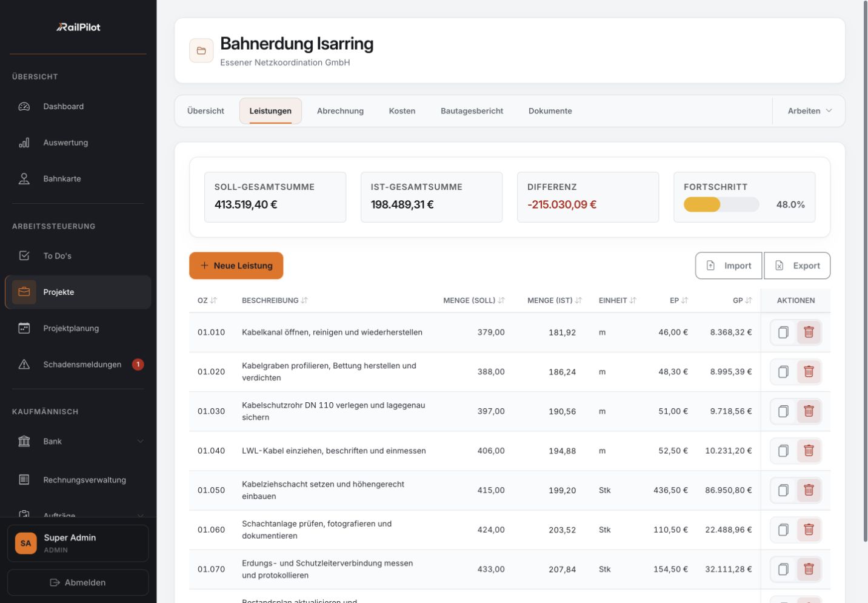868x603 pixels.
Task: Click the To Do's checkbox icon
Action: pos(24,256)
